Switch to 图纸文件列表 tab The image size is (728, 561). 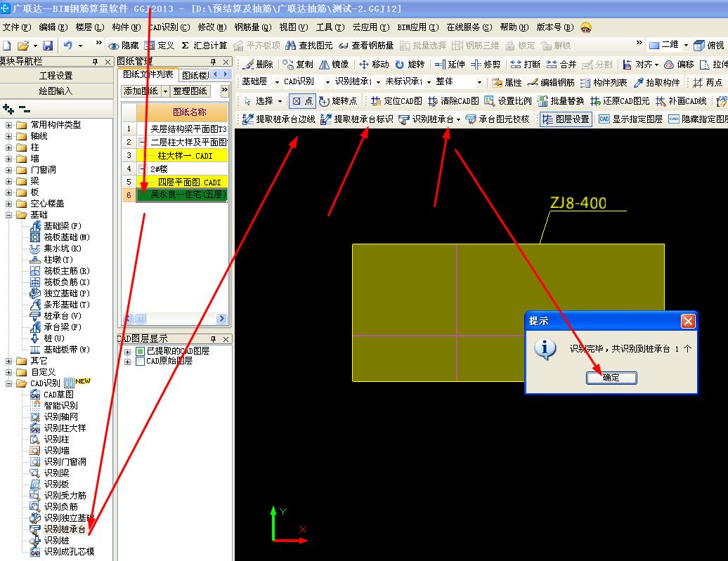coord(148,74)
